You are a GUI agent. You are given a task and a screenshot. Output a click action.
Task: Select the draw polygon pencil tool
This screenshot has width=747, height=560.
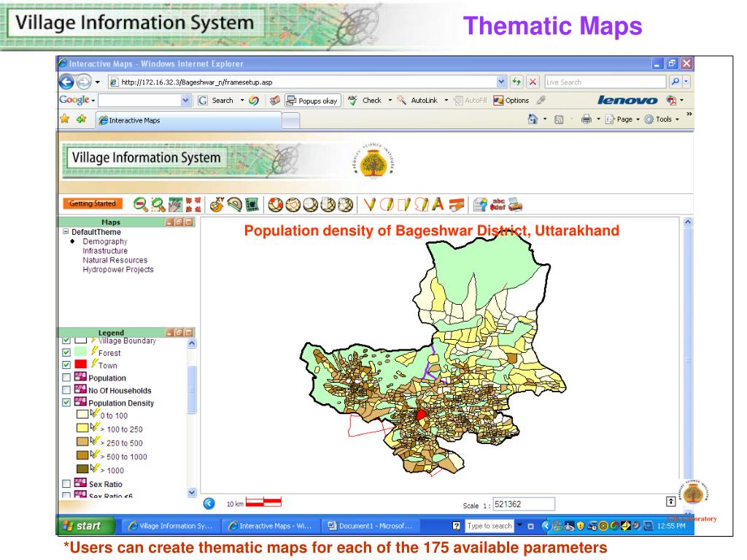tap(421, 205)
